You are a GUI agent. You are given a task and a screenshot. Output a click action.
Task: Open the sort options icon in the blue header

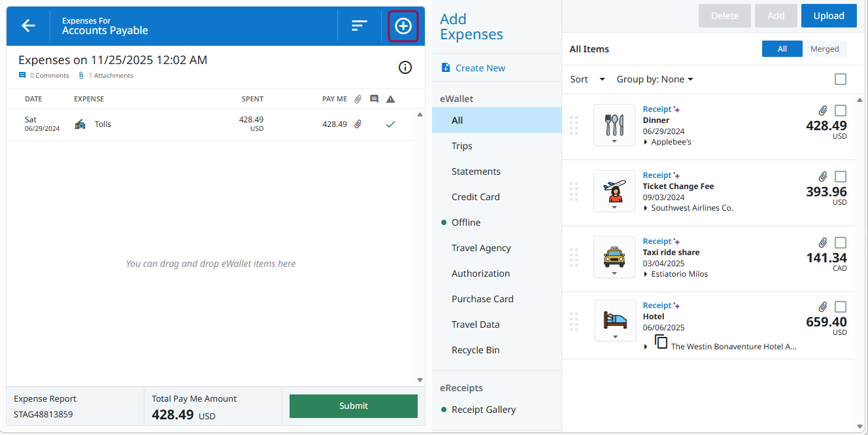point(358,26)
